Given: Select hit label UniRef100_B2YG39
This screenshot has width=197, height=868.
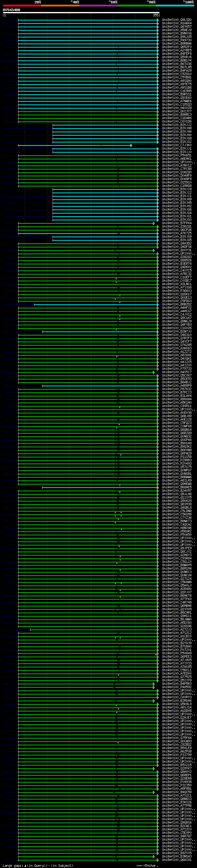Looking at the screenshot, I should coord(177,643).
